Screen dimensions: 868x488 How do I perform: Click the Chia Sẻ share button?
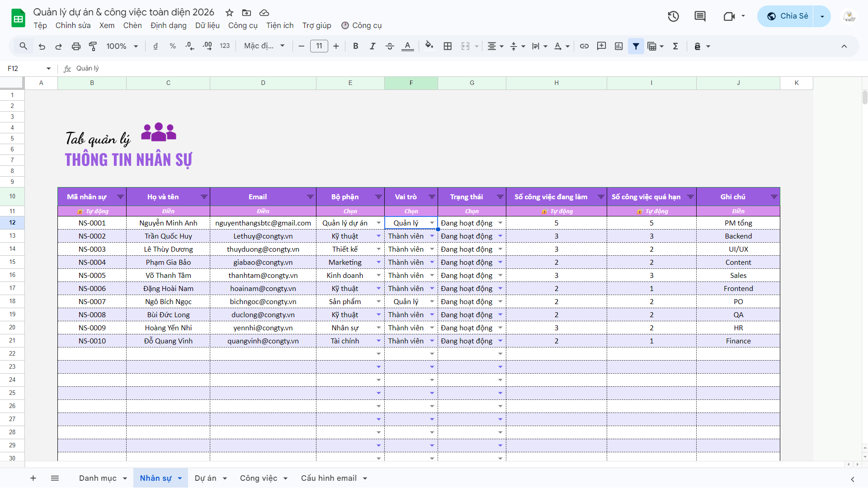(787, 16)
